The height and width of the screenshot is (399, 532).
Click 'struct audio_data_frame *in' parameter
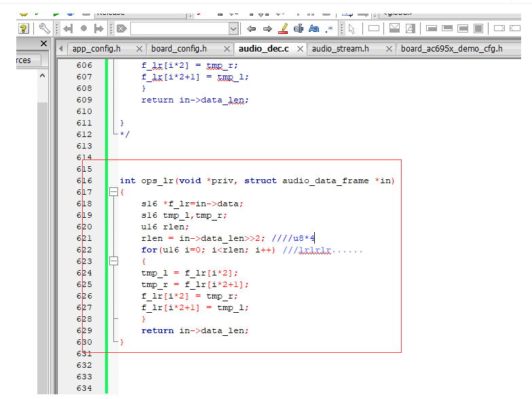coord(318,180)
